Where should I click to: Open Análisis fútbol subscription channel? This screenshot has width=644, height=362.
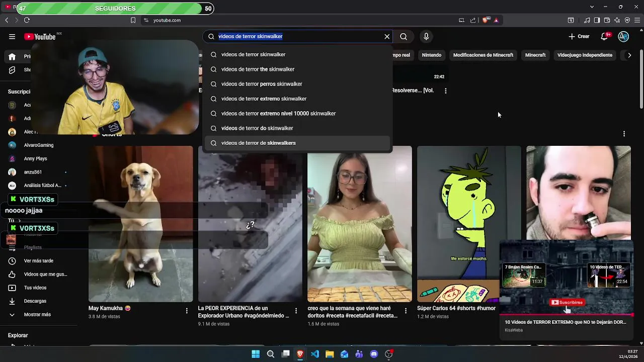pyautogui.click(x=42, y=186)
